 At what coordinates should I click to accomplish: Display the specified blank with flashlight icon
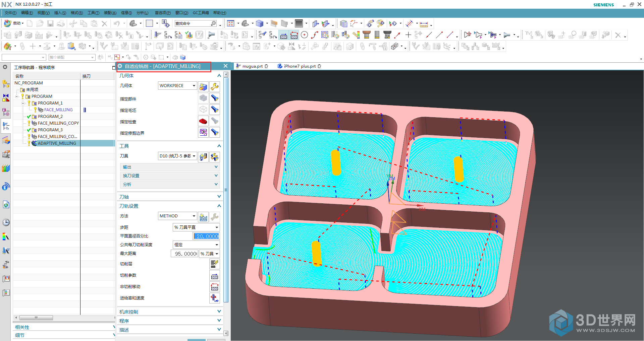click(x=215, y=110)
